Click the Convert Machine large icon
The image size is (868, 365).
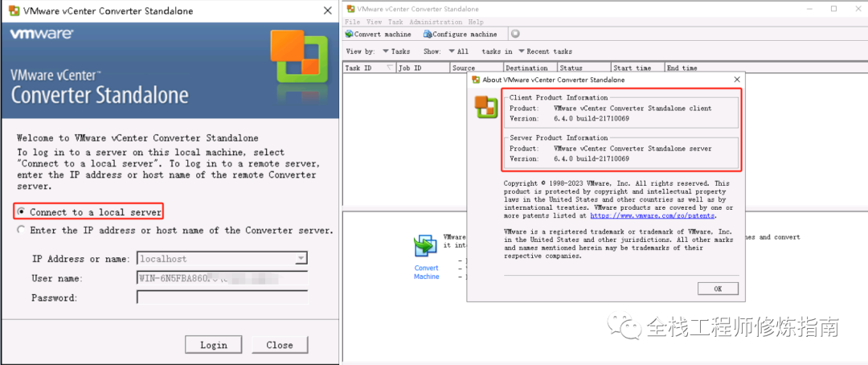426,246
